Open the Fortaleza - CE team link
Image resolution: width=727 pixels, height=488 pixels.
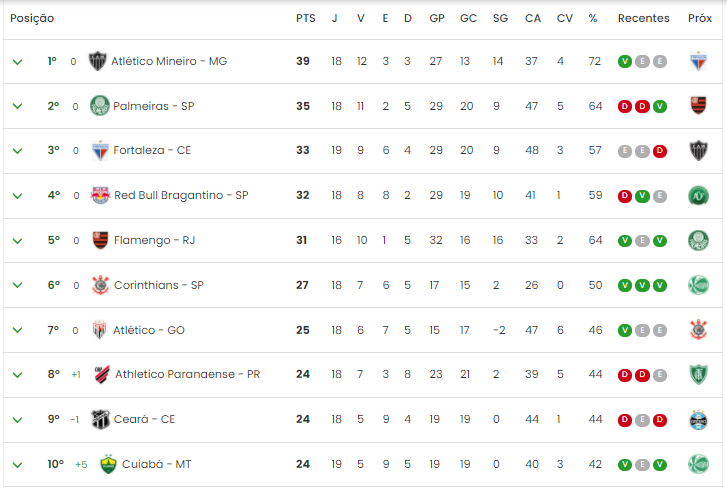152,150
